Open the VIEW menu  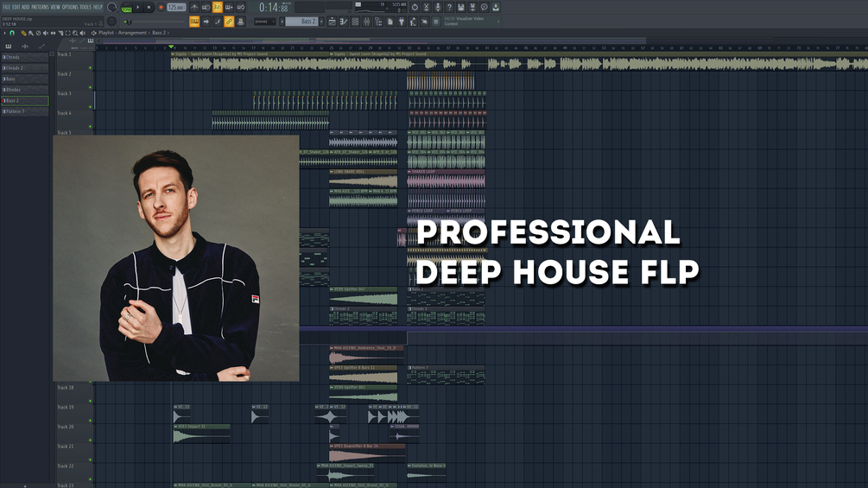pos(55,7)
